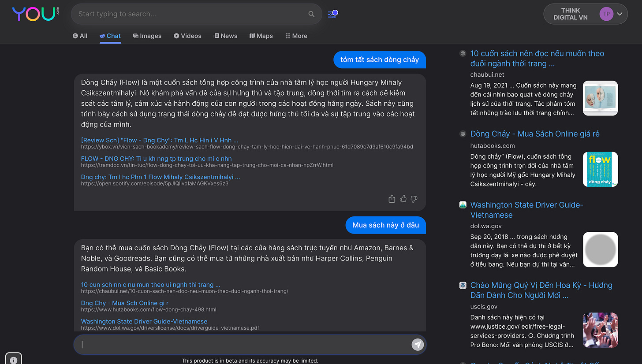Click the magnifier search icon in search bar
The image size is (642, 364).
[x=311, y=14]
